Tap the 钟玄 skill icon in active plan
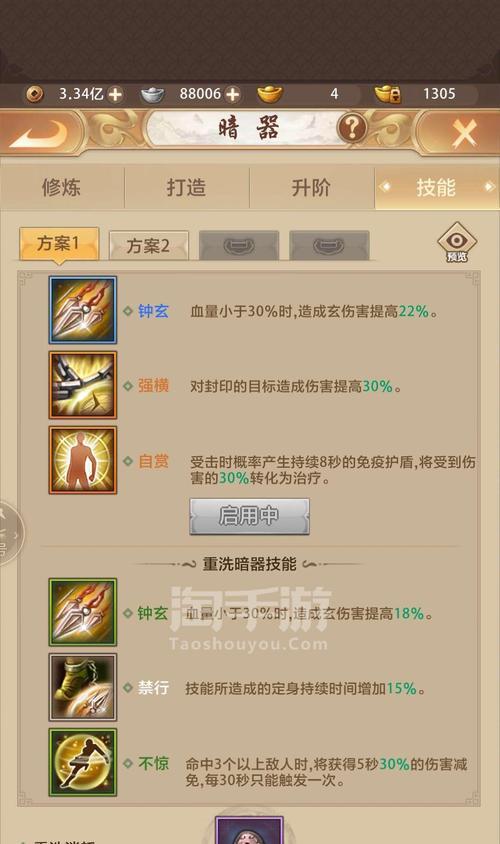The image size is (500, 844). (x=82, y=310)
